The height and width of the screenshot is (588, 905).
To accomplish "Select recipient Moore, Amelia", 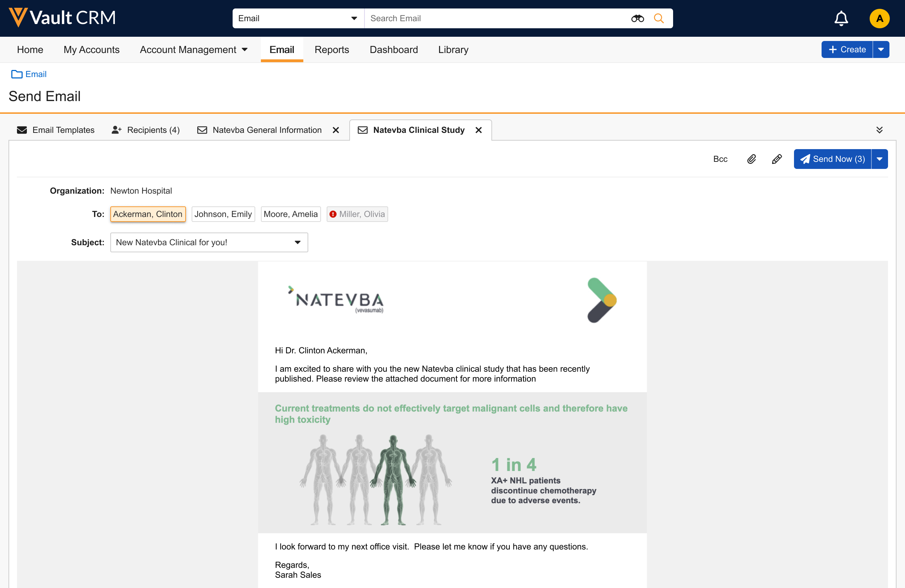I will pos(291,214).
